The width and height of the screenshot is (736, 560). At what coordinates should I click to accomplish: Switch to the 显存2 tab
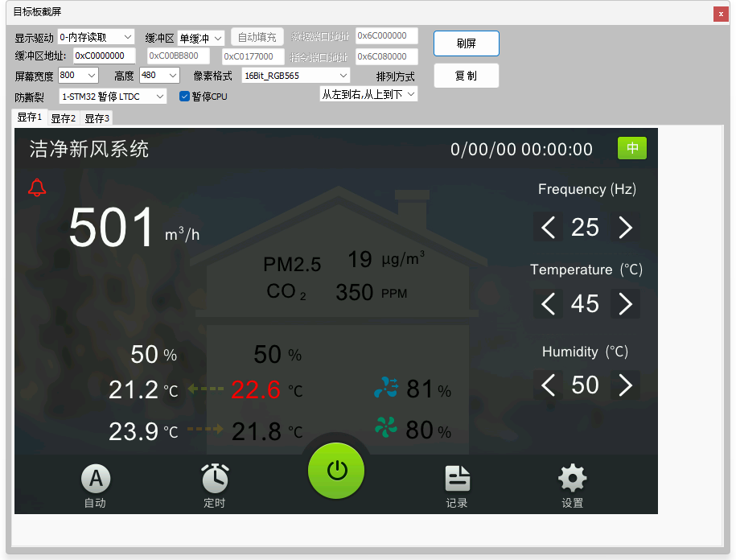[64, 118]
